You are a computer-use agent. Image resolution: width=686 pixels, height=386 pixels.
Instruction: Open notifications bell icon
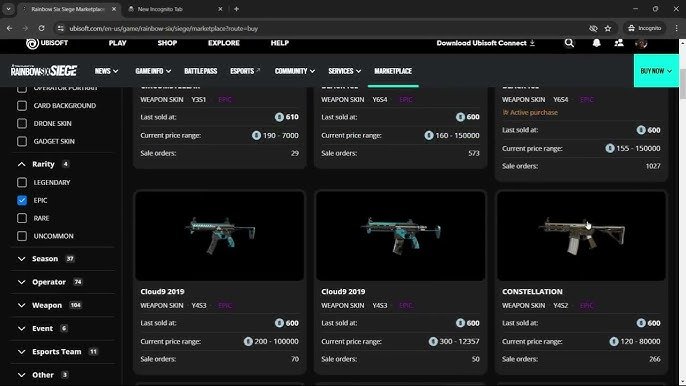[x=596, y=43]
